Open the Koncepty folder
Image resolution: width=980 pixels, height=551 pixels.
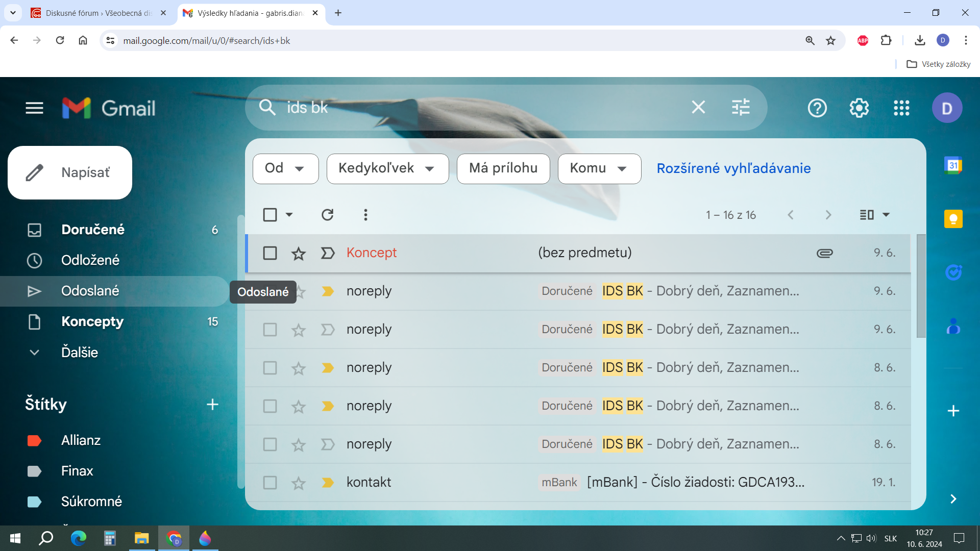[x=92, y=321]
